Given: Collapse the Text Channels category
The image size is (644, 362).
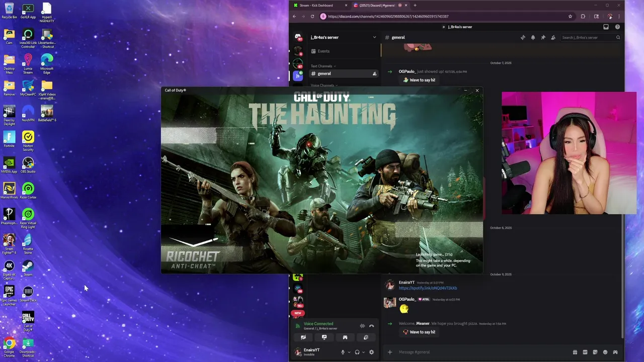Looking at the screenshot, I should pyautogui.click(x=323, y=66).
